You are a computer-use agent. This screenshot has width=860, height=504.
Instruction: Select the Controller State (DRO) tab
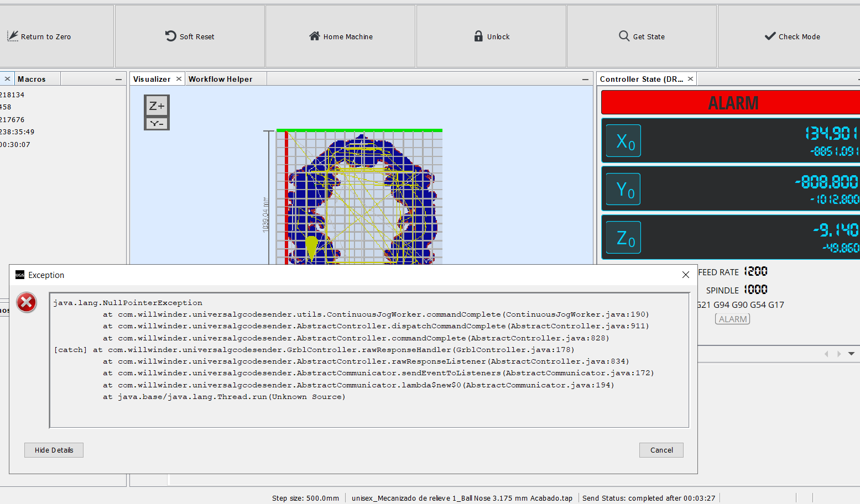point(642,78)
